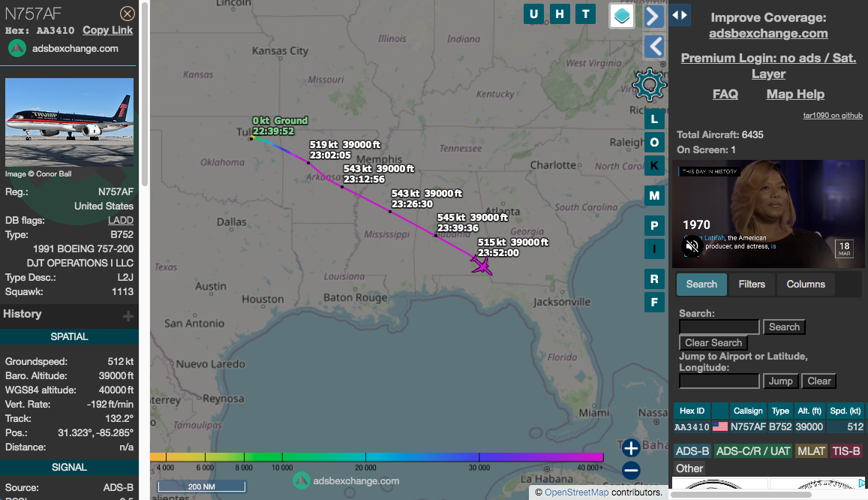Screen dimensions: 868x500
Task: Toggle the O map option button
Action: tap(654, 143)
